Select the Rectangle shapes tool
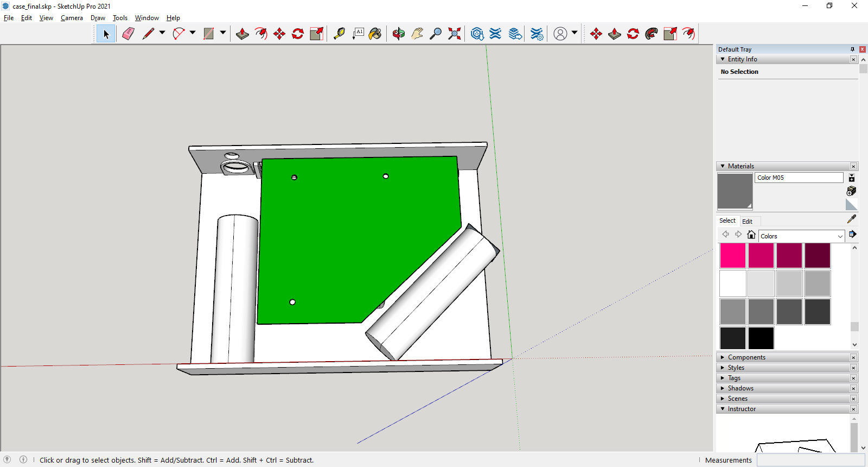868x467 pixels. (x=209, y=34)
